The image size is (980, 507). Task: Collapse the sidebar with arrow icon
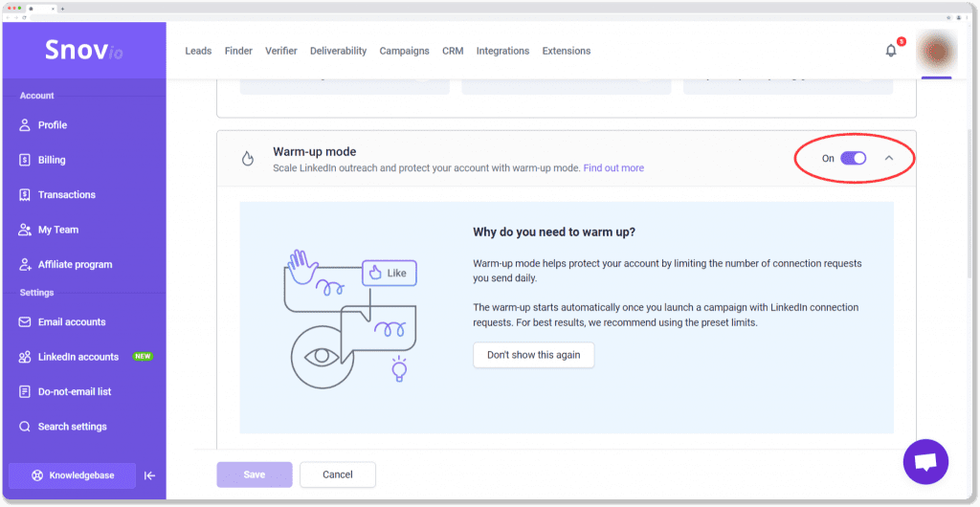point(149,475)
